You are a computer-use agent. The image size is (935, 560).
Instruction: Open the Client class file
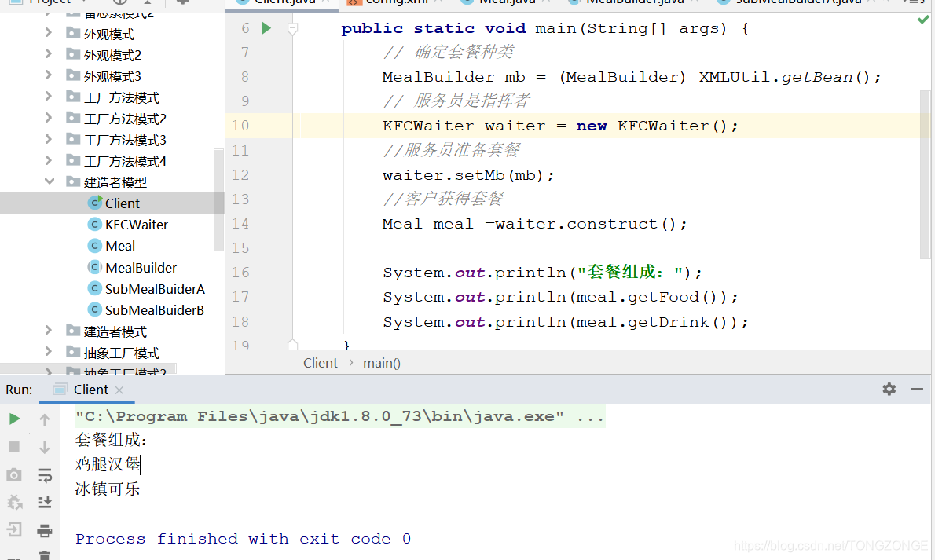[123, 203]
